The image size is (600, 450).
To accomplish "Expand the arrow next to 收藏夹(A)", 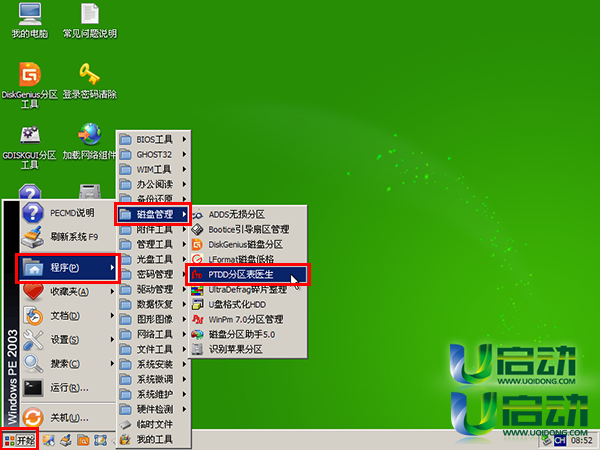I will click(x=112, y=292).
